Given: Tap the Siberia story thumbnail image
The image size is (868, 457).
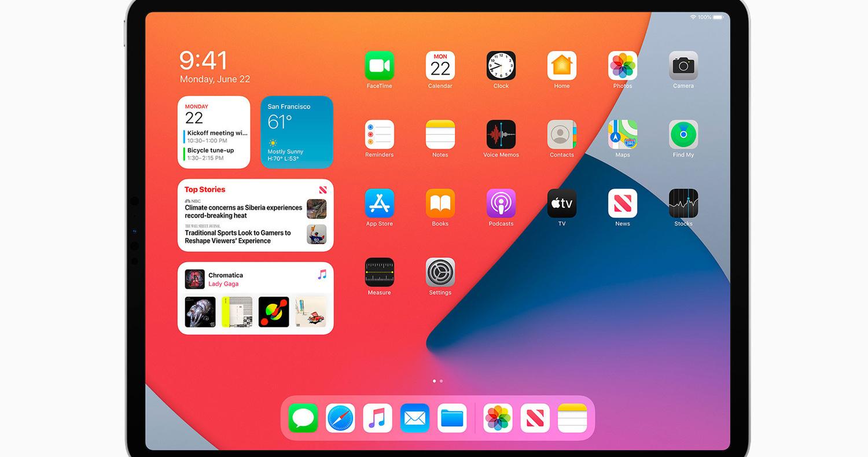Looking at the screenshot, I should (x=317, y=209).
